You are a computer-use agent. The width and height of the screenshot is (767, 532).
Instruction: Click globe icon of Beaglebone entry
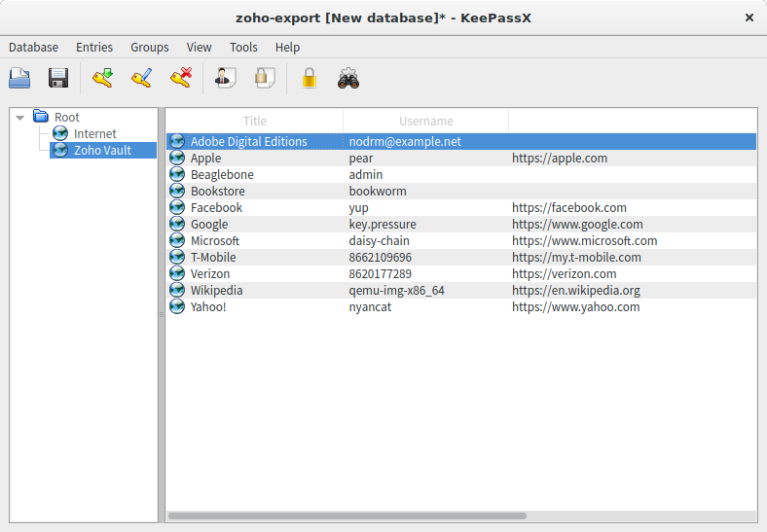pos(177,174)
